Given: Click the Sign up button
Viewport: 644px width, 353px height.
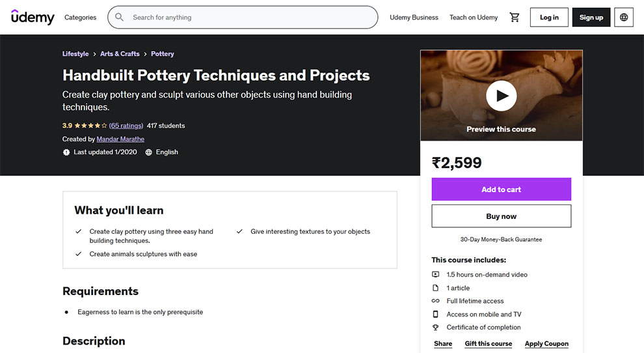Looking at the screenshot, I should 591,18.
